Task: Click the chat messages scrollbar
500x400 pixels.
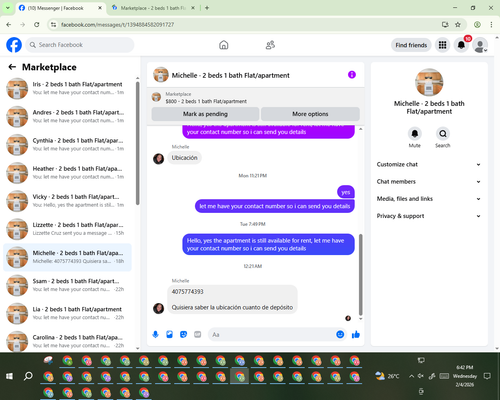Action: (x=360, y=274)
